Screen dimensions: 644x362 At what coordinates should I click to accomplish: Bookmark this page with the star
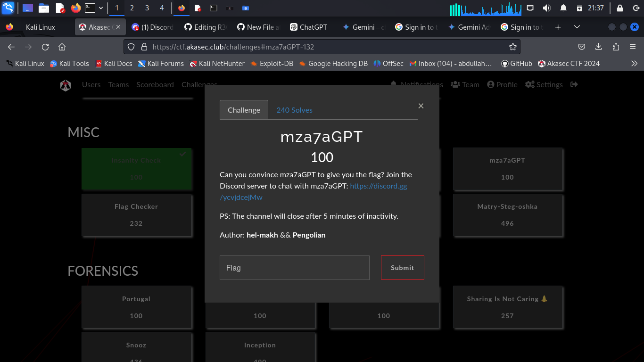point(513,47)
